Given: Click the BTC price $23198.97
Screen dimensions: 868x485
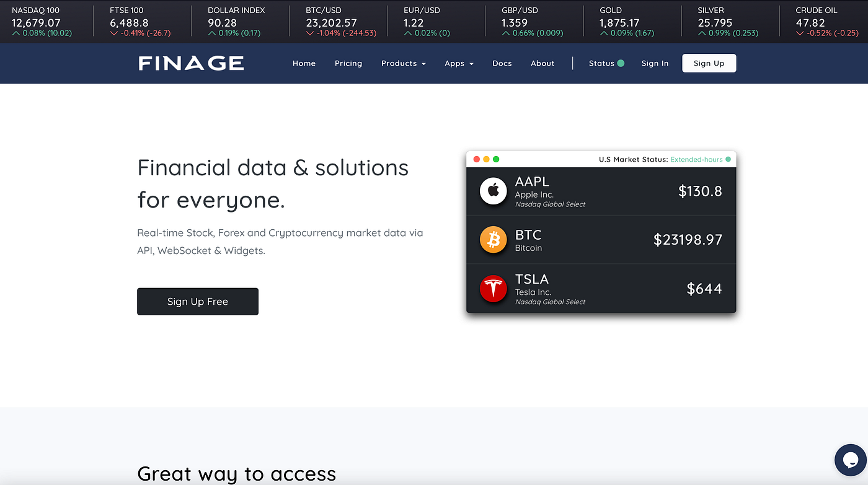Looking at the screenshot, I should click(x=688, y=240).
